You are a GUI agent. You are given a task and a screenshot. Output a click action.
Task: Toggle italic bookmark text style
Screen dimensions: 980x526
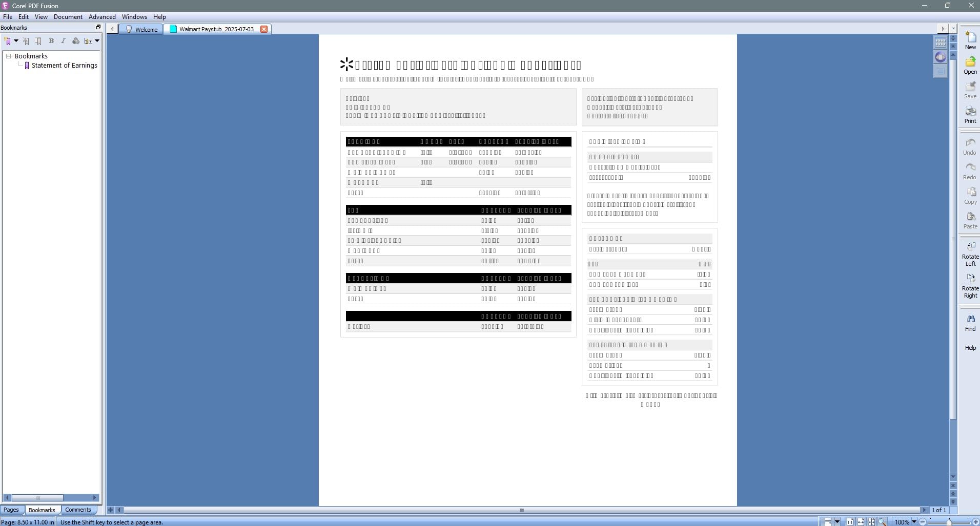point(63,41)
